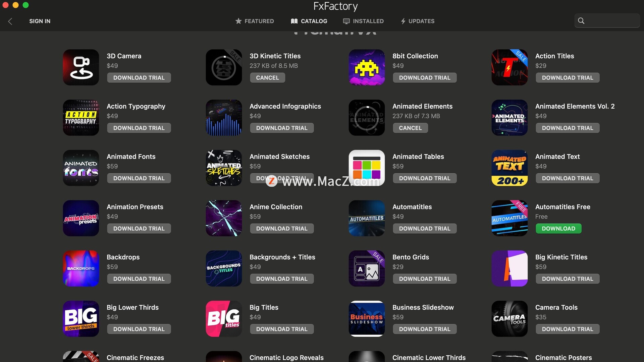Viewport: 644px width, 362px height.
Task: Download trial for Action Typography
Action: (139, 128)
